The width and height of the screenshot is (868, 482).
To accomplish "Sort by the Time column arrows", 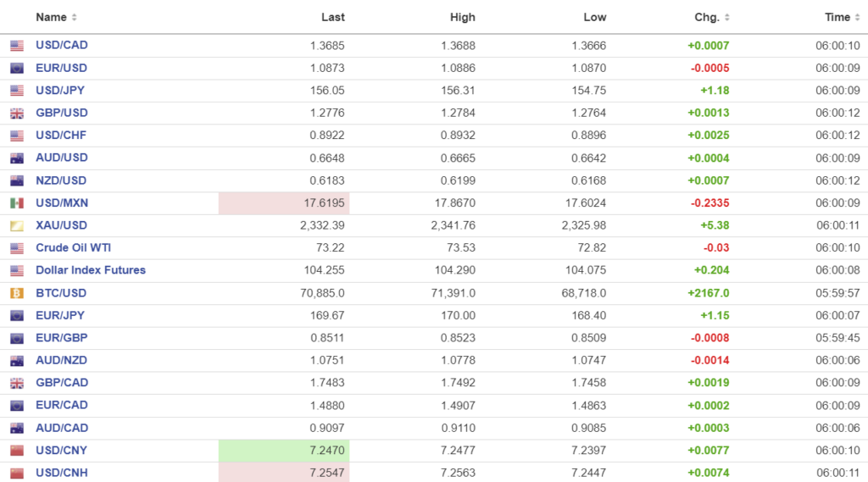I will [x=857, y=18].
